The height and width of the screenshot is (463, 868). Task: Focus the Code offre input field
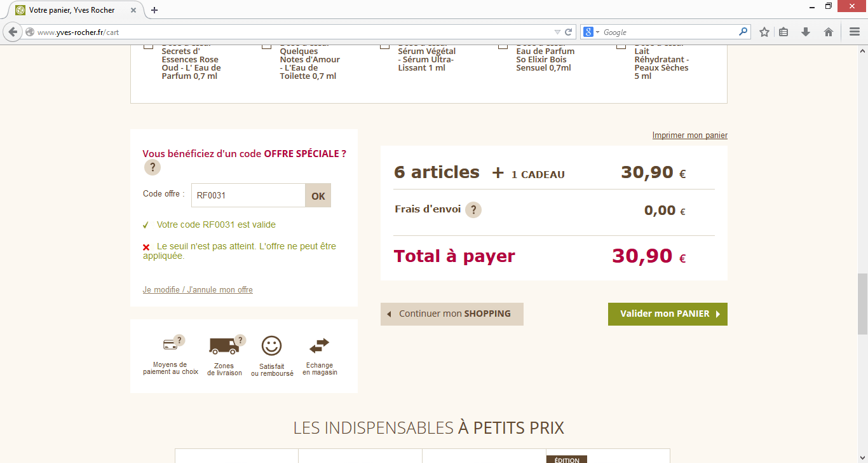[248, 196]
